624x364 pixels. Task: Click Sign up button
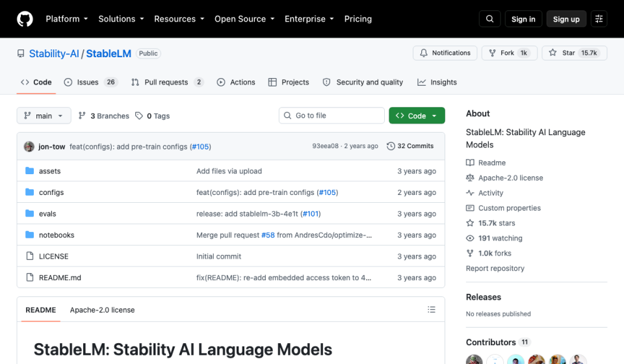[566, 19]
